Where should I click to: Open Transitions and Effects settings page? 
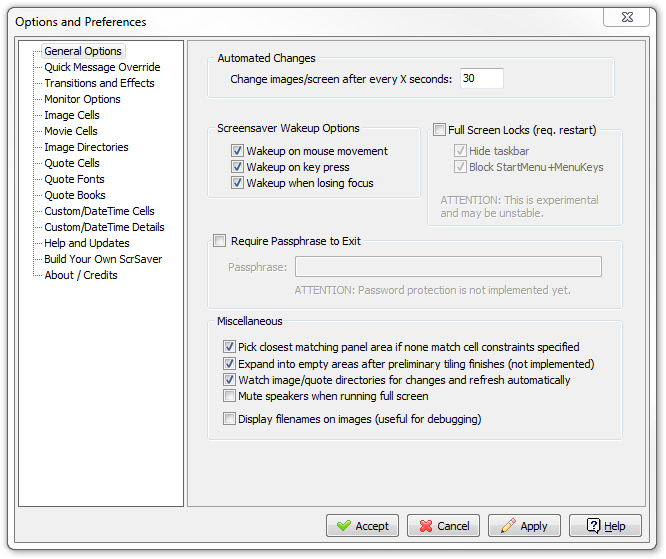(x=99, y=83)
